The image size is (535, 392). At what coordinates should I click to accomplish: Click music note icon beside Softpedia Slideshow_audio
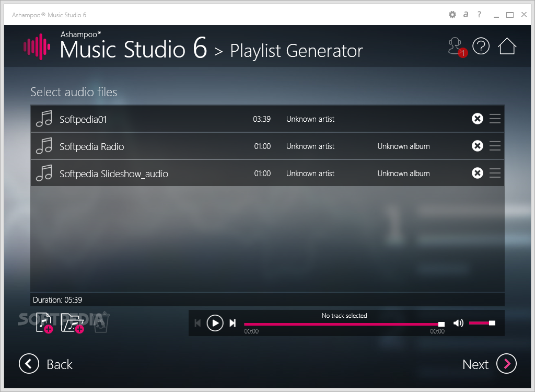click(44, 173)
